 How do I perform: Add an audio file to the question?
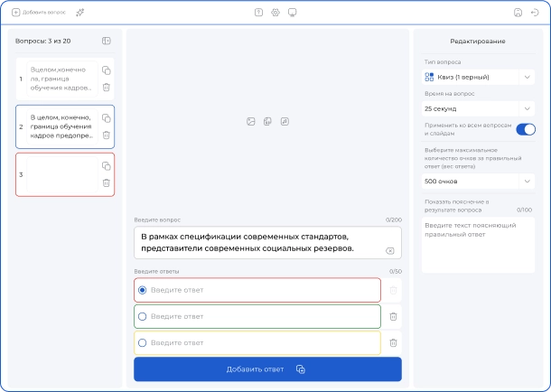pyautogui.click(x=285, y=122)
